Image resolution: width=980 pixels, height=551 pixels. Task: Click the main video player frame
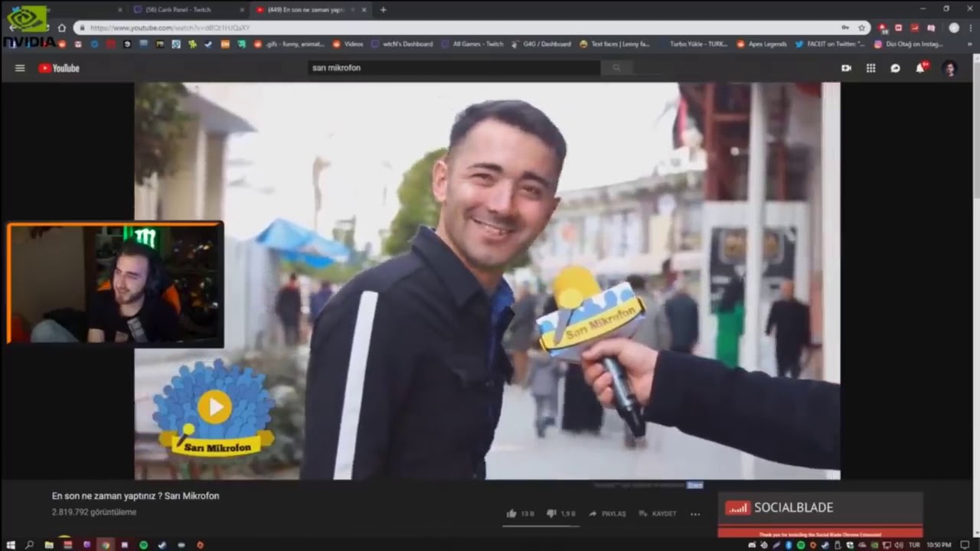487,281
